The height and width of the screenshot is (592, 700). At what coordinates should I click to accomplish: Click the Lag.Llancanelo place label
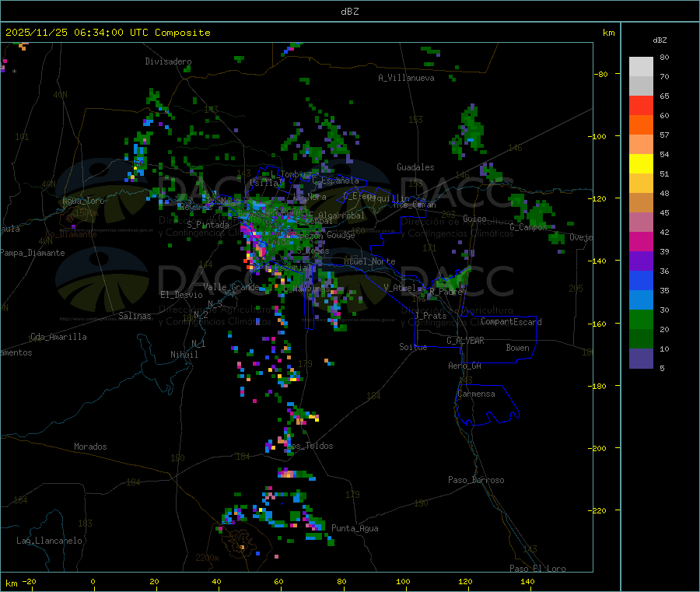(49, 541)
